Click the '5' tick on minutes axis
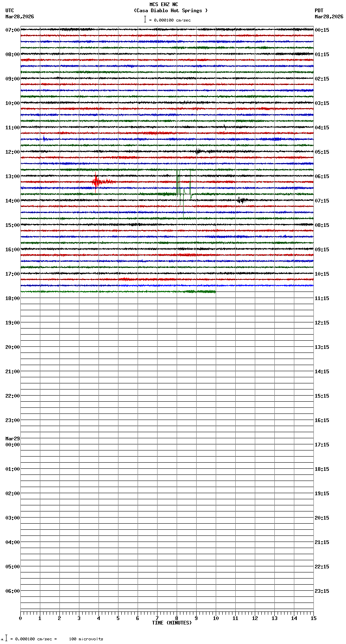 click(x=118, y=618)
